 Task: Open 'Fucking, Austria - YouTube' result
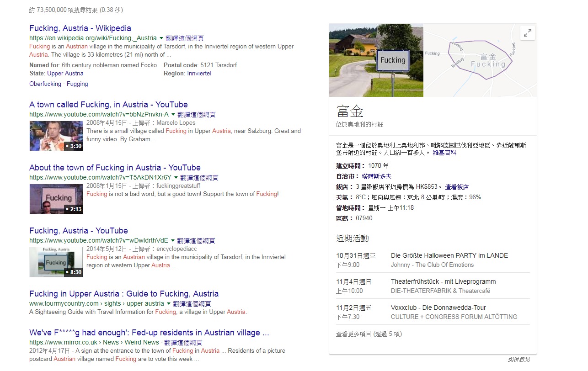79,231
